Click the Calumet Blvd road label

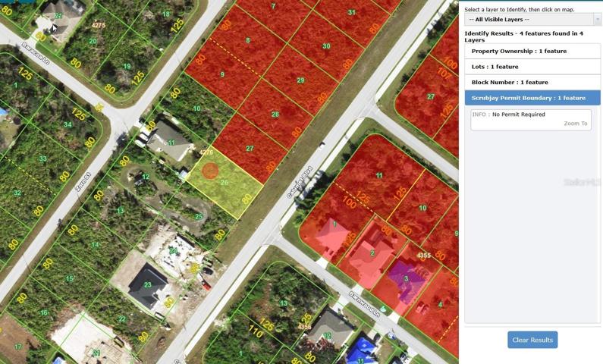pos(299,183)
